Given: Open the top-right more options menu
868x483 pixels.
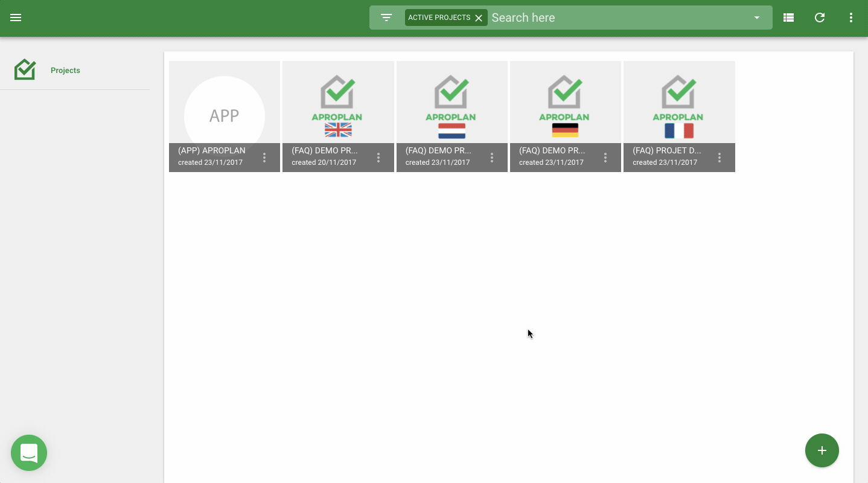Looking at the screenshot, I should (851, 18).
